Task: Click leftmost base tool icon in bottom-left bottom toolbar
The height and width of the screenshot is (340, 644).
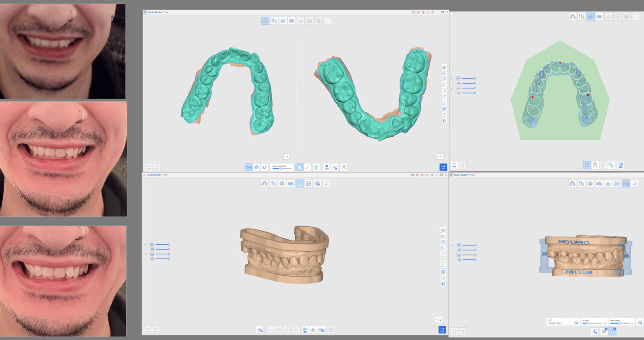Action: (260, 330)
